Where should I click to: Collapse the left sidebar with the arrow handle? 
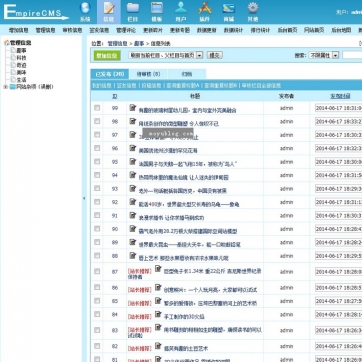84,198
